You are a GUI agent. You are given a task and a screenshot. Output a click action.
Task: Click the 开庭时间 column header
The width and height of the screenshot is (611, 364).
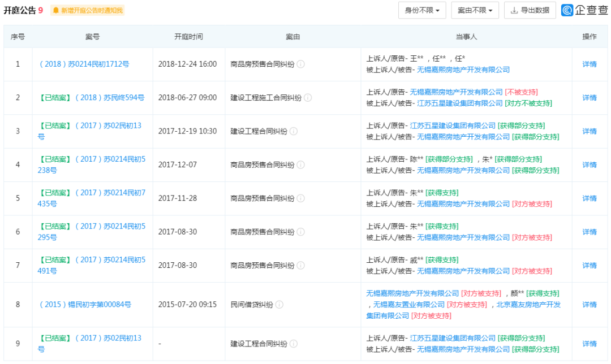pyautogui.click(x=188, y=37)
